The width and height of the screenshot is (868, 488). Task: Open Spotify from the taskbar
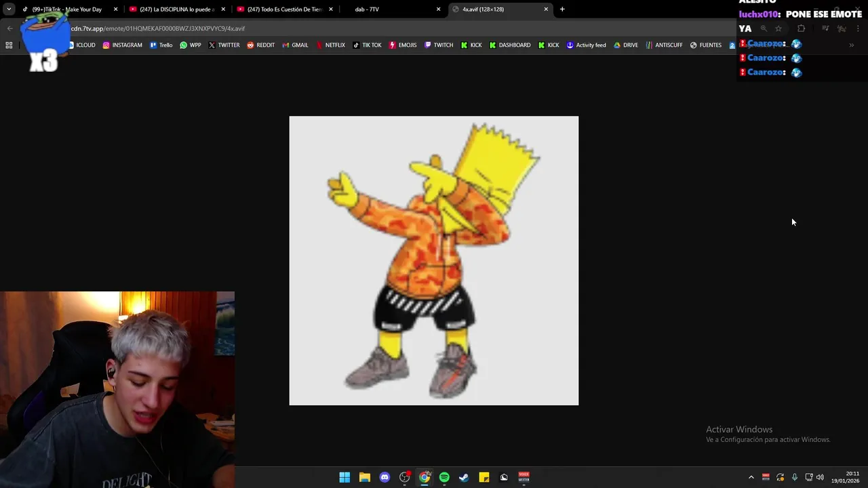(x=444, y=477)
